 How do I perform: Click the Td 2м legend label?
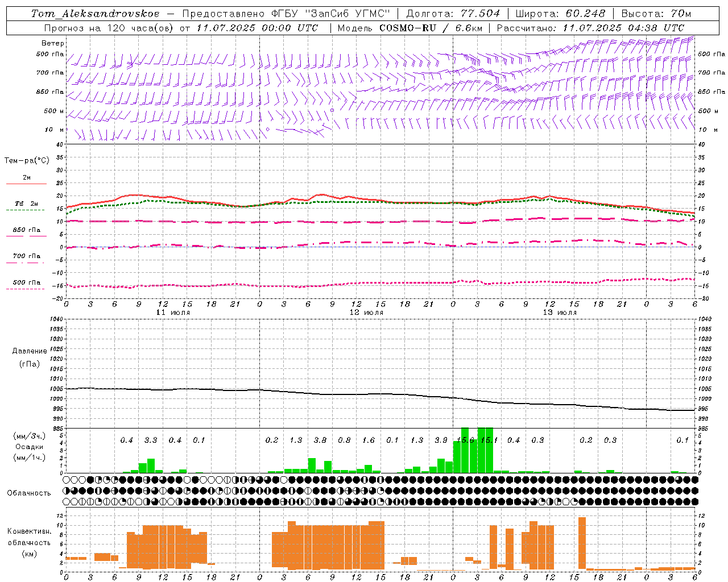pyautogui.click(x=26, y=203)
